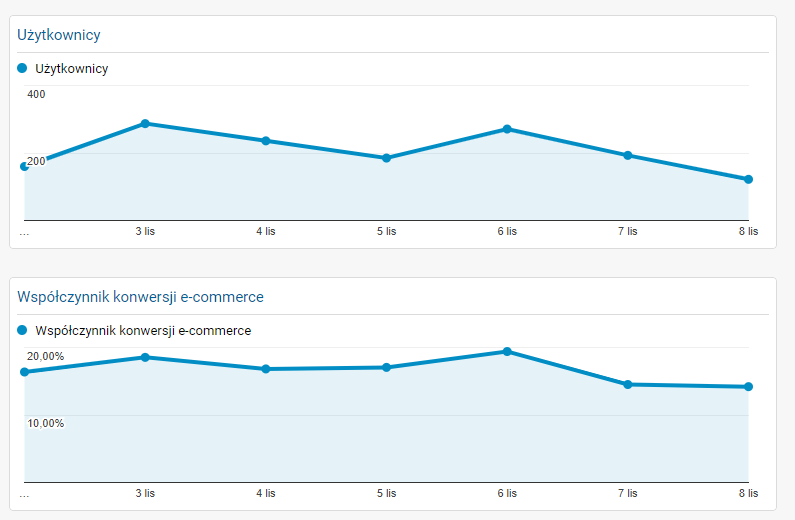Open the Użytkownicy widget title
This screenshot has width=795, height=520.
pos(59,35)
